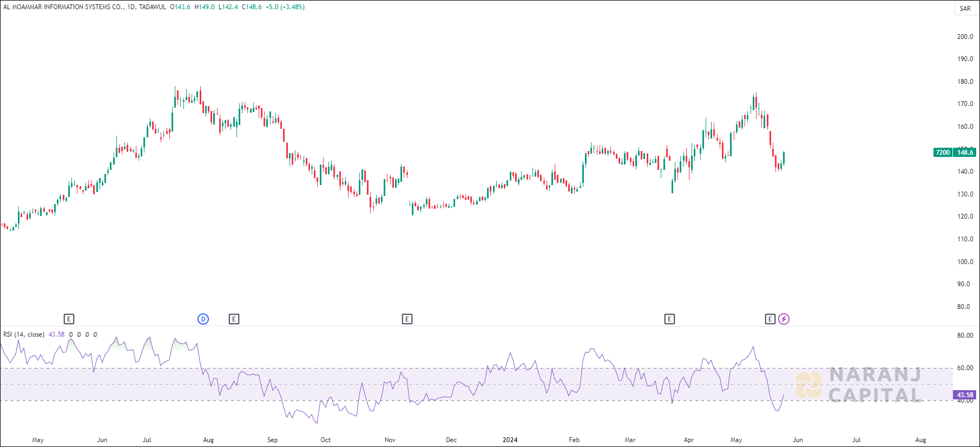This screenshot has width=980, height=447.
Task: Click the Dec label on time axis
Action: click(451, 440)
